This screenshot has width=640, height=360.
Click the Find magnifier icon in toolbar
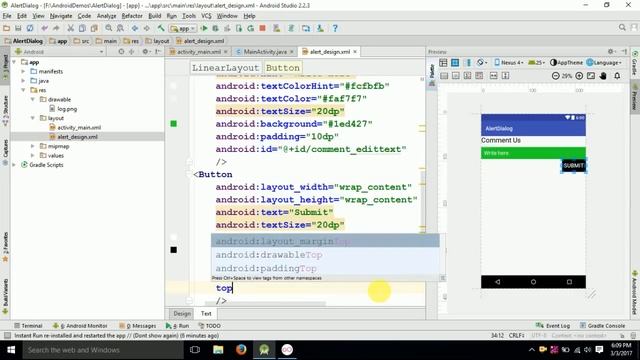click(x=109, y=28)
